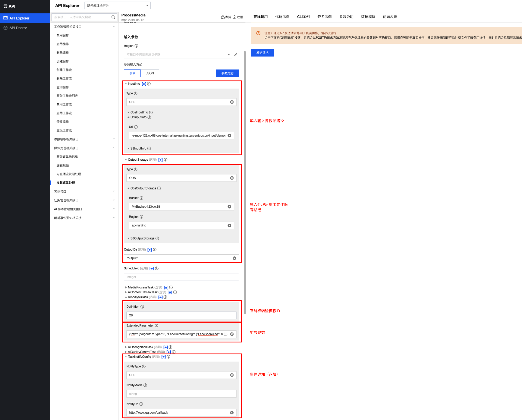Open the 参数说明 tab

[x=346, y=17]
